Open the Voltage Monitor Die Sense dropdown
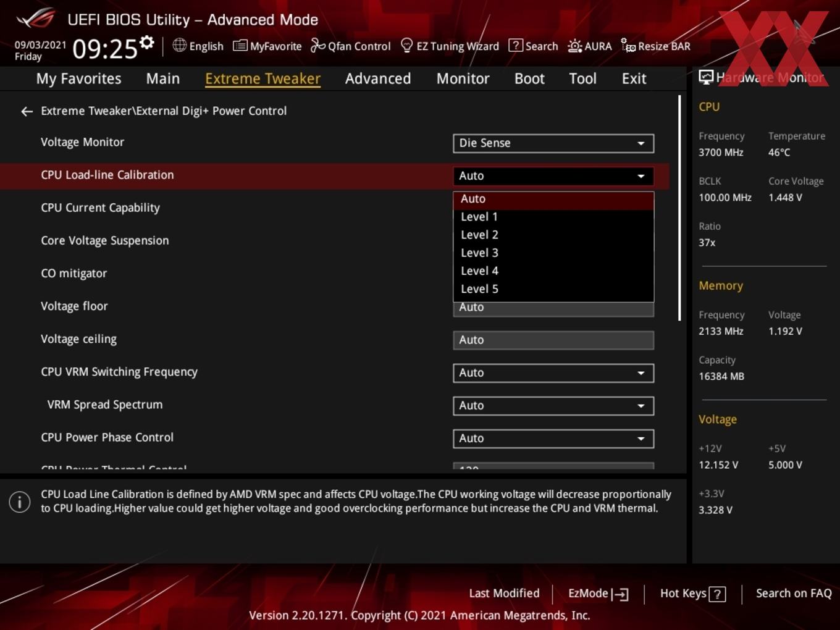840x630 pixels. 553,143
